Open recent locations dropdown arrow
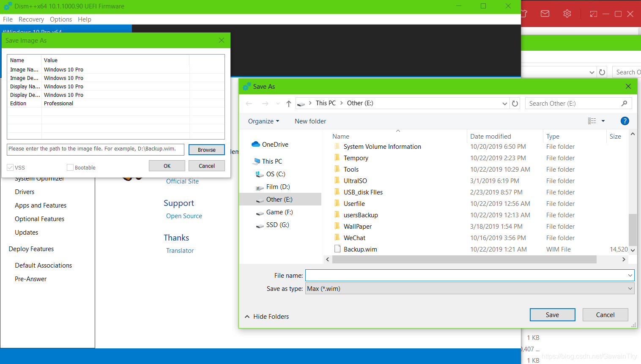 (x=278, y=104)
